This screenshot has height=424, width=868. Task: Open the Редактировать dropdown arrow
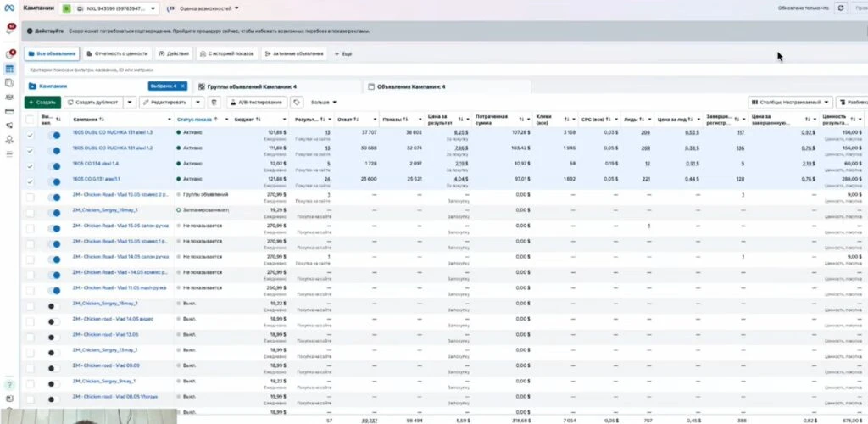[198, 103]
